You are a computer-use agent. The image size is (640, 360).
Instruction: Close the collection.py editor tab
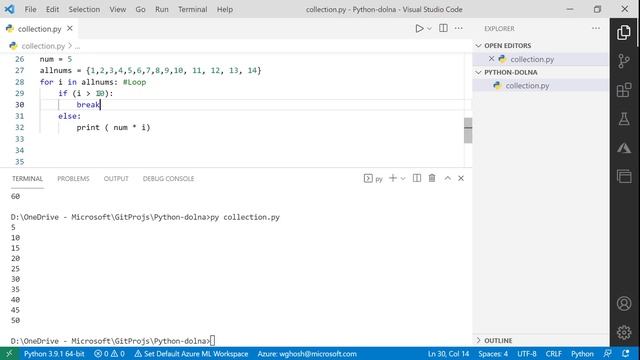tap(70, 28)
